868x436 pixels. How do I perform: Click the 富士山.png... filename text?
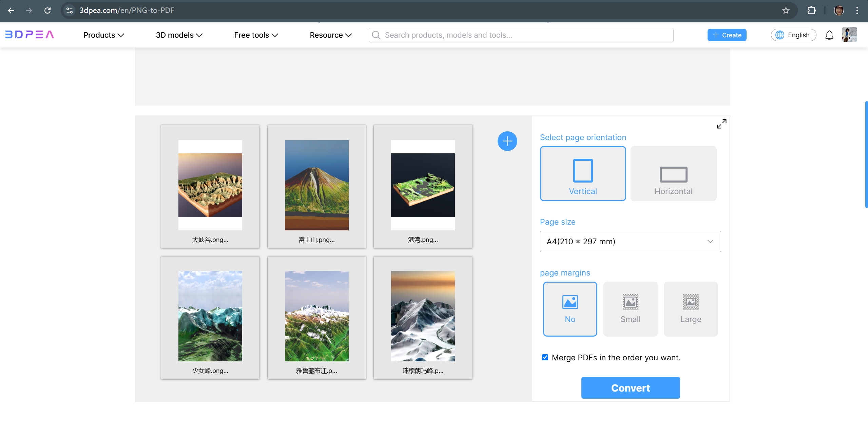point(316,240)
